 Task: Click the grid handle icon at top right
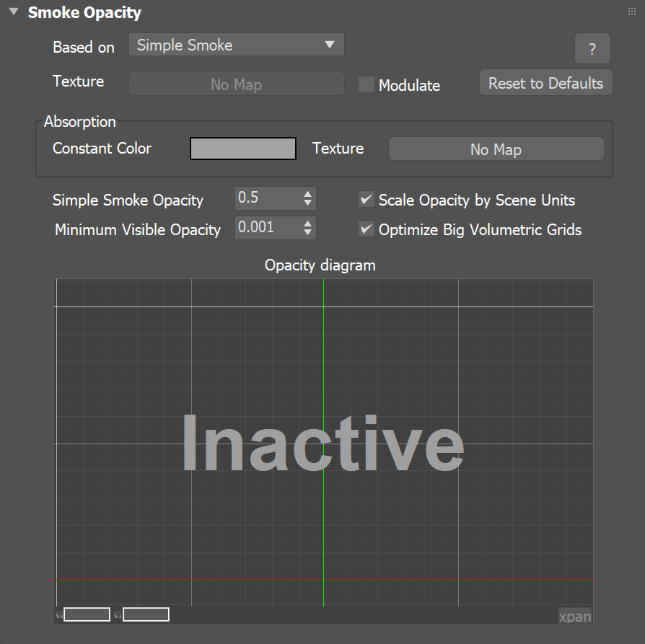click(x=632, y=11)
